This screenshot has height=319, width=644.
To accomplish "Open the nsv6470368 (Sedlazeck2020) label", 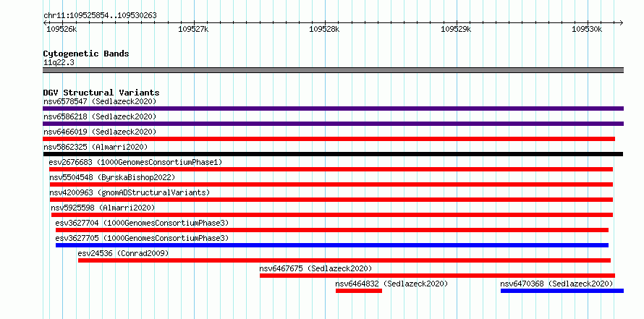I will tap(556, 284).
